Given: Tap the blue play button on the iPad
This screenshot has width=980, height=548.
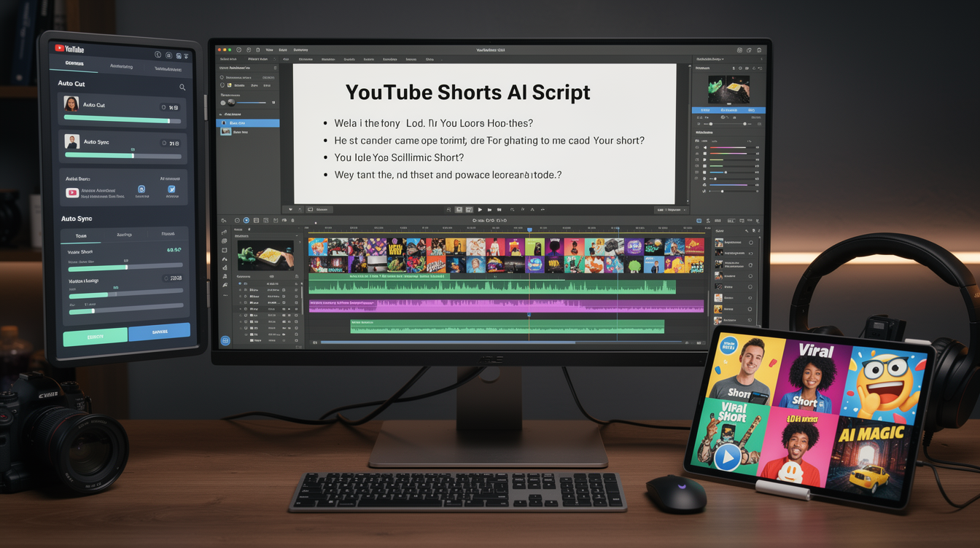Looking at the screenshot, I should [x=727, y=458].
